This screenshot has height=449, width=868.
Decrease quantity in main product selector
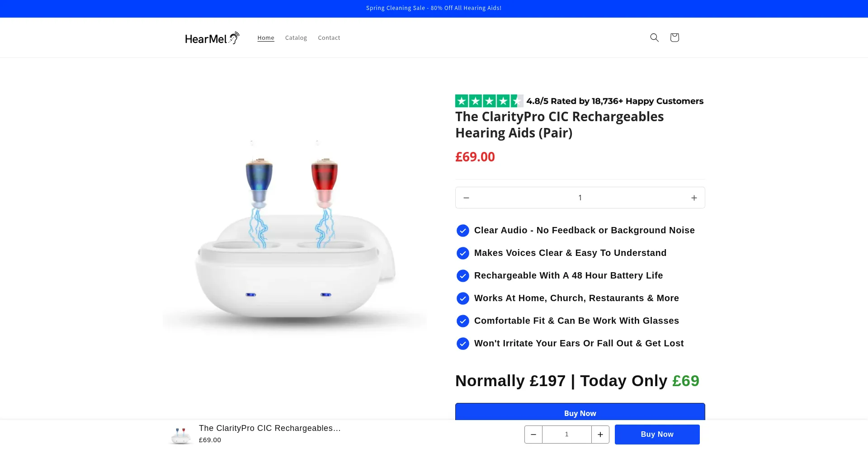point(466,198)
